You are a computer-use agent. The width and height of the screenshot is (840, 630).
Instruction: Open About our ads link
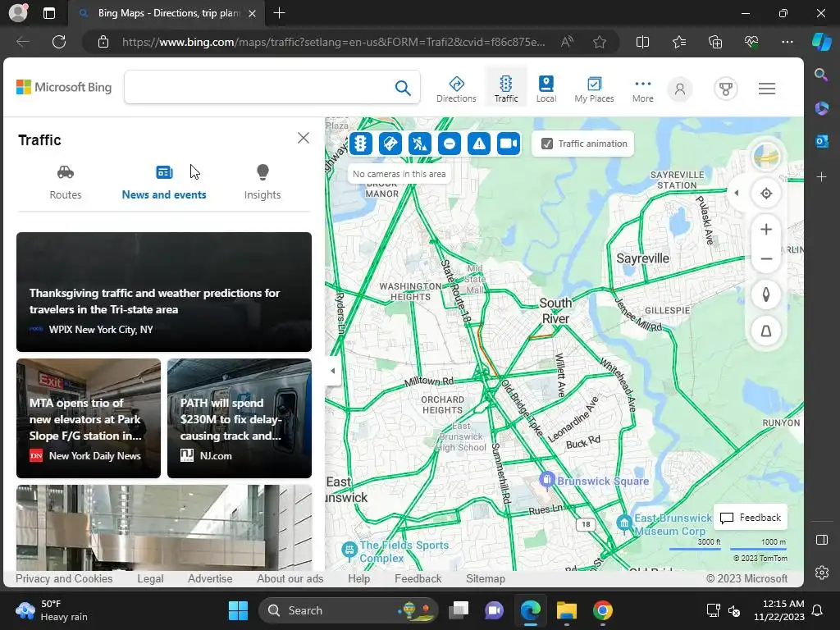point(290,578)
